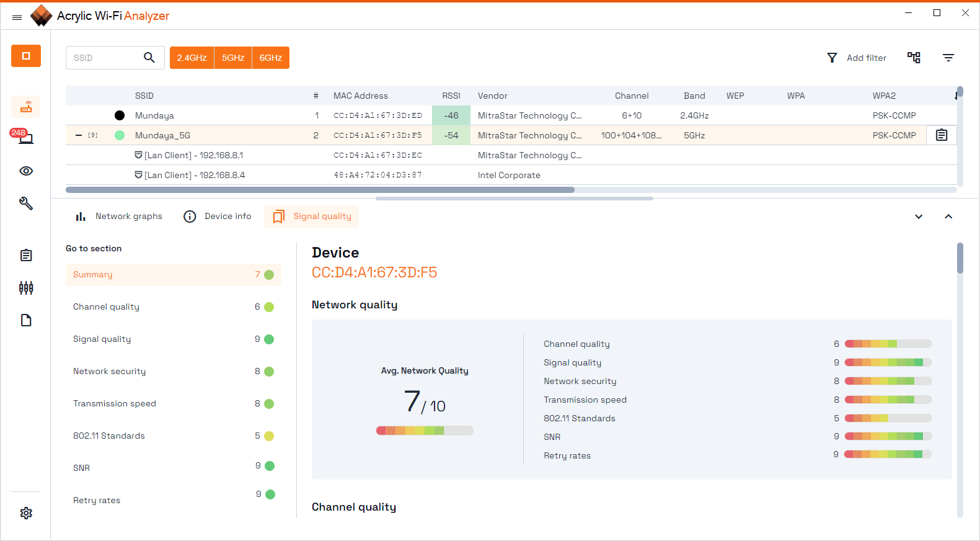Click the up chevron in details panel
This screenshot has height=541, width=980.
(x=948, y=217)
